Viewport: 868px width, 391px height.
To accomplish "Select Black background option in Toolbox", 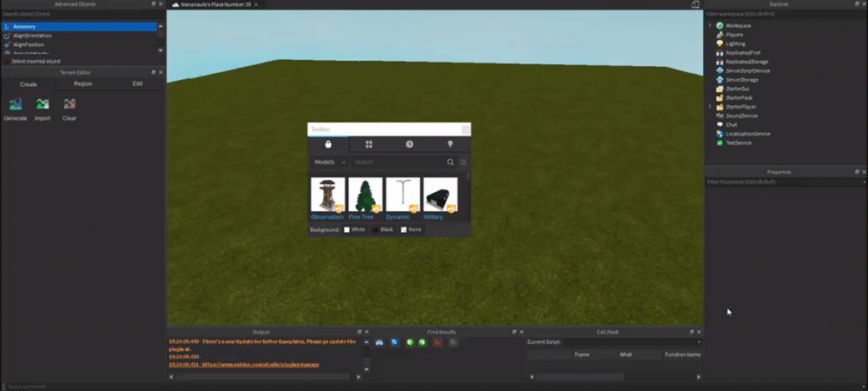I will point(383,229).
